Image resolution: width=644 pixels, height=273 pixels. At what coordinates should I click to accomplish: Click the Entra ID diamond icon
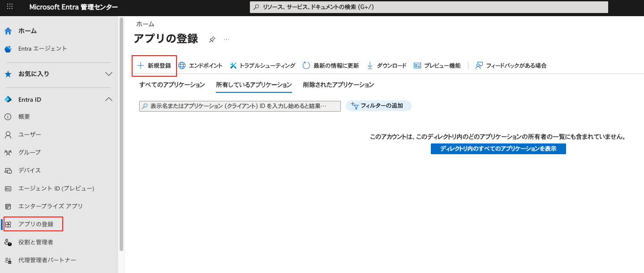8,100
